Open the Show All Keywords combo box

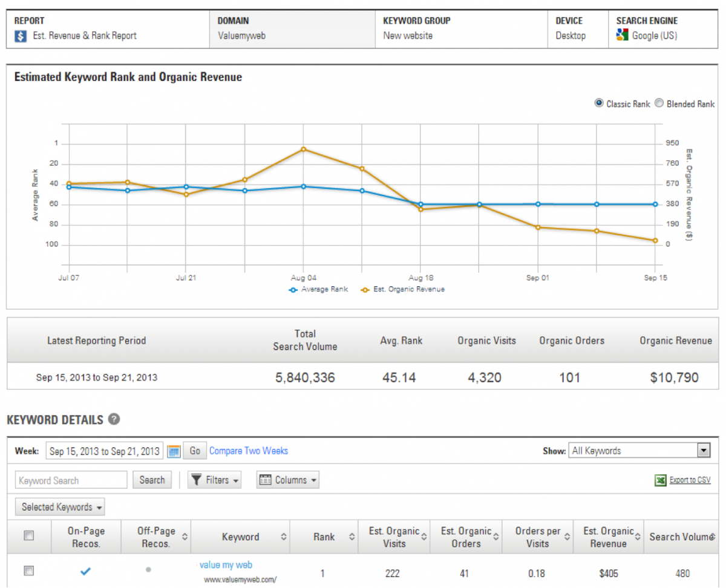639,451
